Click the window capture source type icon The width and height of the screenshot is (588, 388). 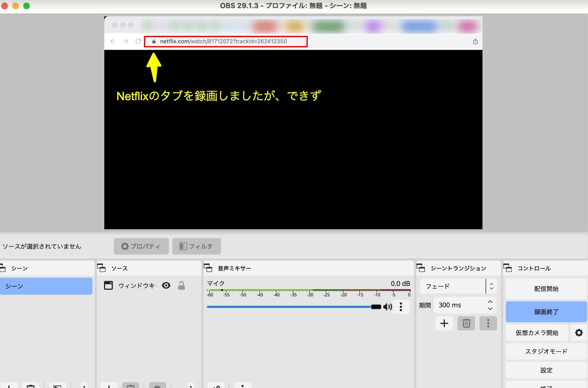tap(108, 286)
